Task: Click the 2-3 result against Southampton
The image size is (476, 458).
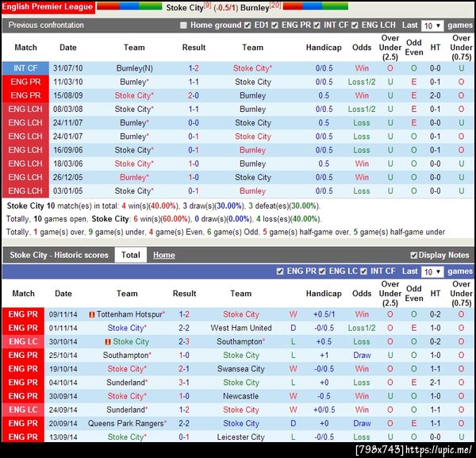Action: click(184, 341)
